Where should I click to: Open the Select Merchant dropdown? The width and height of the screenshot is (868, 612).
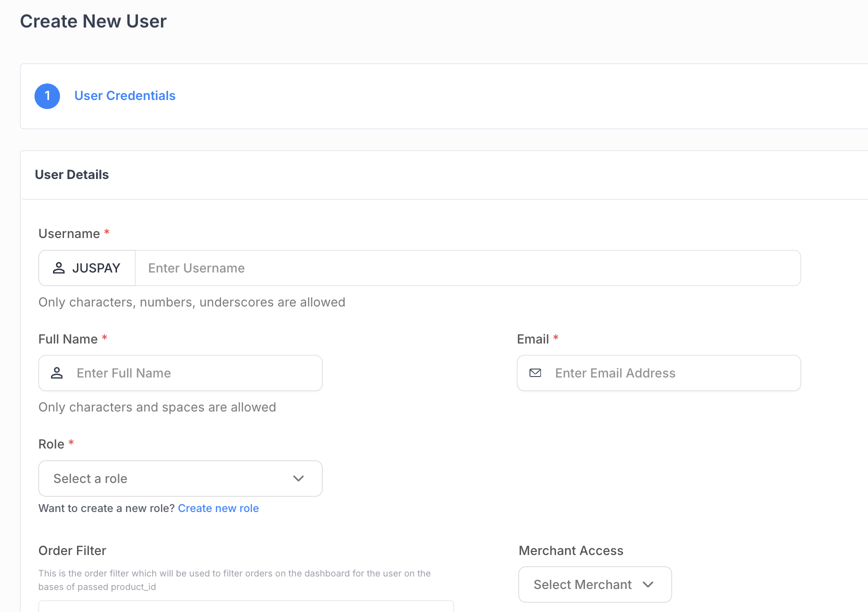point(594,584)
